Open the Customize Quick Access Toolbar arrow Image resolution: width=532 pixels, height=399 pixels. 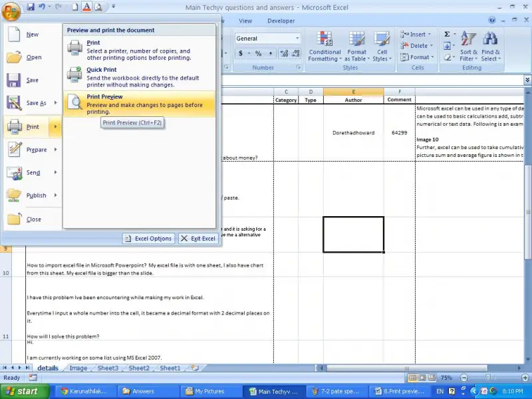[x=113, y=7]
